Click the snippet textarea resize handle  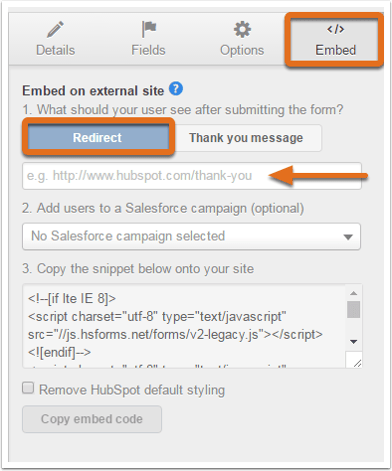[x=354, y=359]
